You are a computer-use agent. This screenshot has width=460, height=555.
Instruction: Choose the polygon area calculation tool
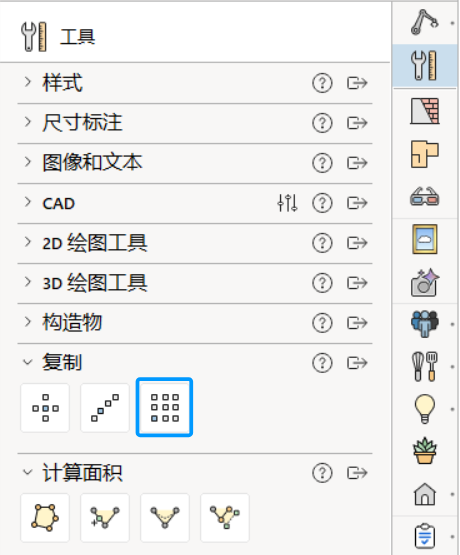[x=45, y=517]
